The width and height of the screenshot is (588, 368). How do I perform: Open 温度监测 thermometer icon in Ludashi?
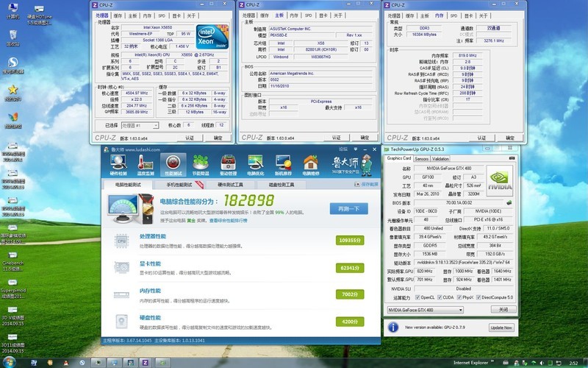click(146, 165)
